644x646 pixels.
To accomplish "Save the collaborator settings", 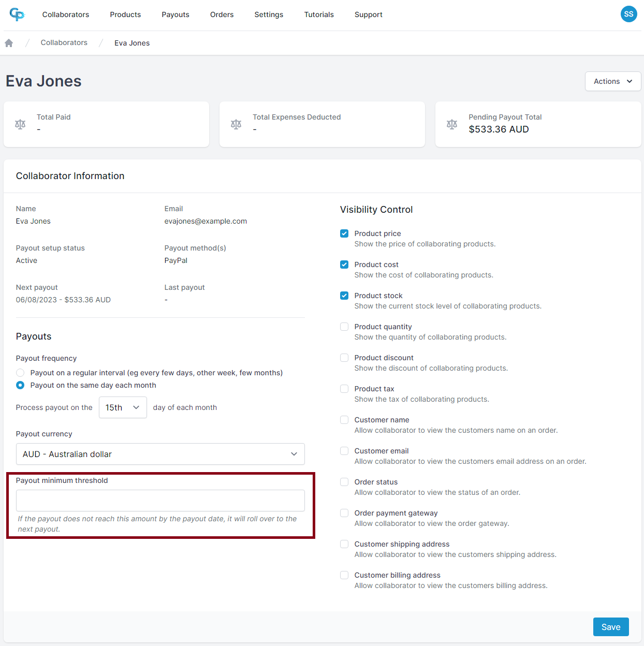I will [611, 627].
